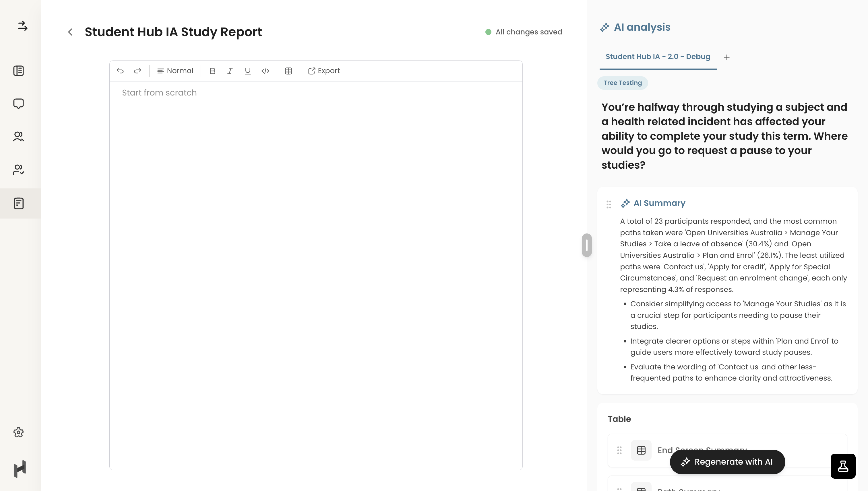
Task: Select the reports document sidebar icon
Action: [19, 203]
